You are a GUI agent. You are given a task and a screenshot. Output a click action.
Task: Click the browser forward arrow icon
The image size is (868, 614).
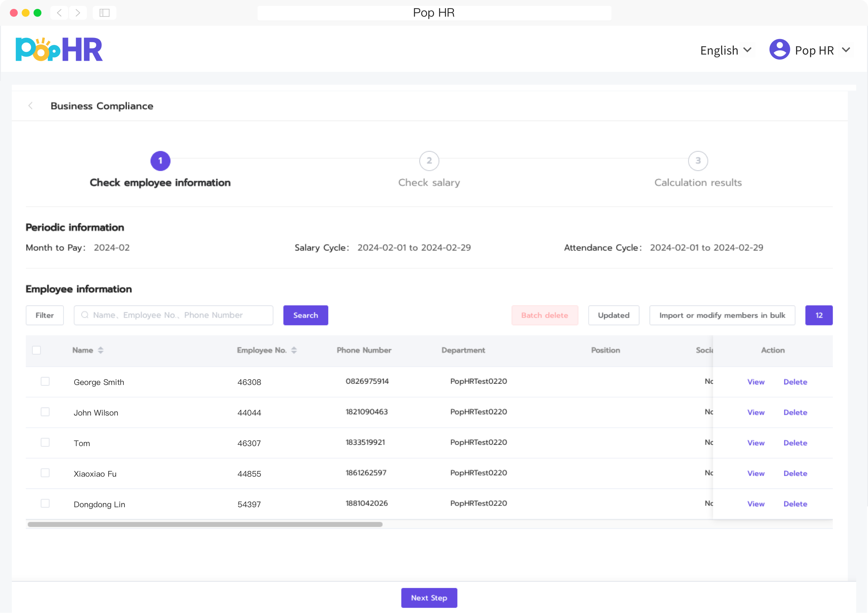78,13
